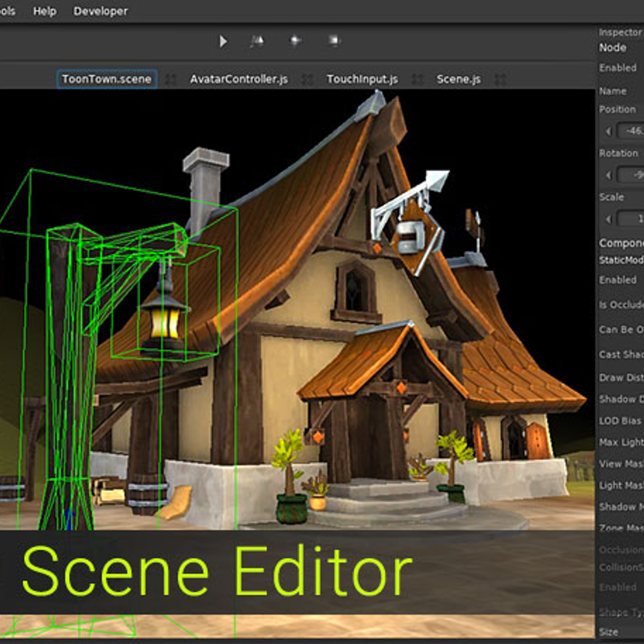Decrease the Scale value with its arrow

[x=608, y=219]
